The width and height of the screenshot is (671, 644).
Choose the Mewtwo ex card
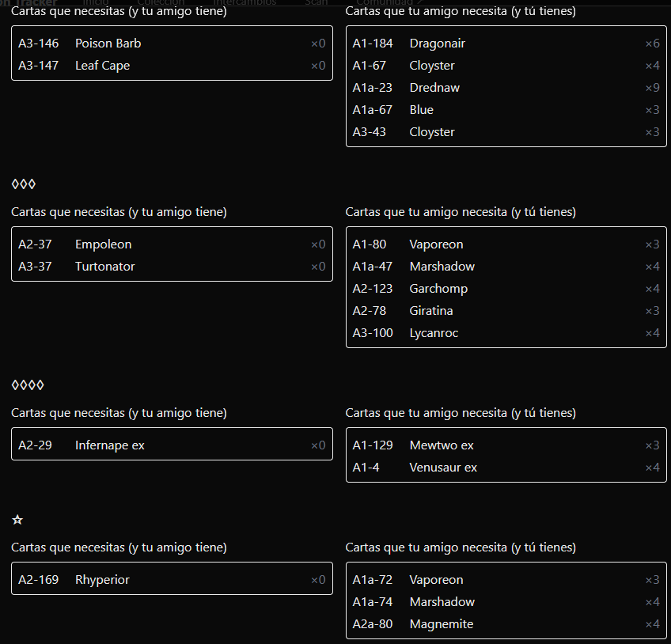click(506, 445)
